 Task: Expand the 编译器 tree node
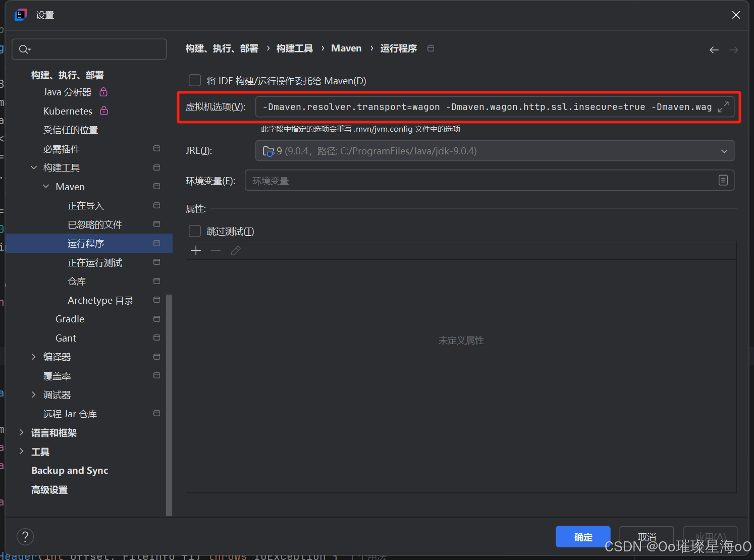[x=34, y=357]
